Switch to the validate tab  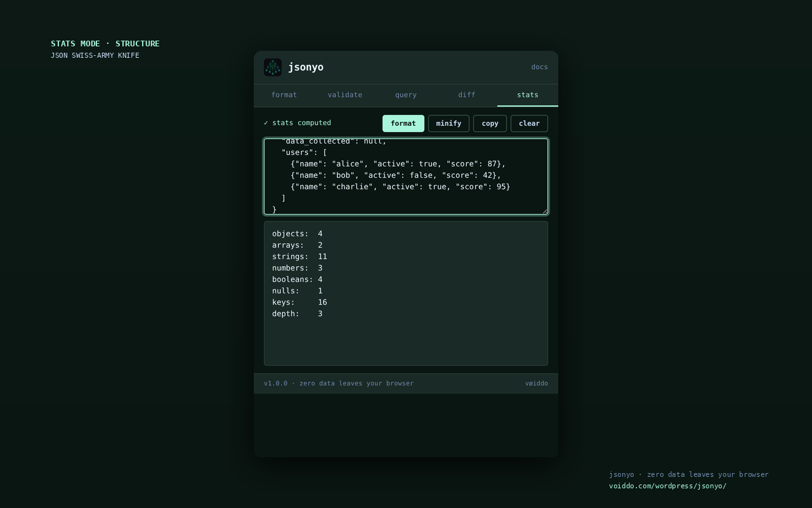(x=345, y=95)
